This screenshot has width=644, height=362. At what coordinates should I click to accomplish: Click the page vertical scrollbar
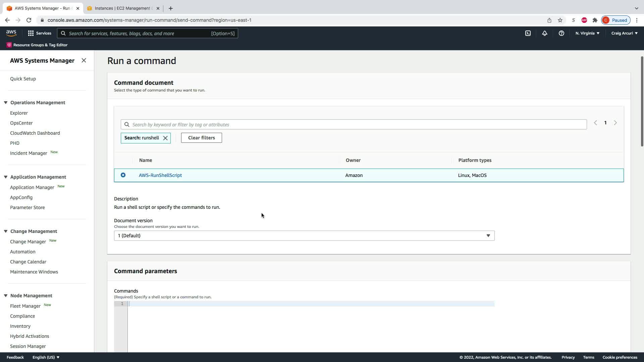[x=642, y=101]
